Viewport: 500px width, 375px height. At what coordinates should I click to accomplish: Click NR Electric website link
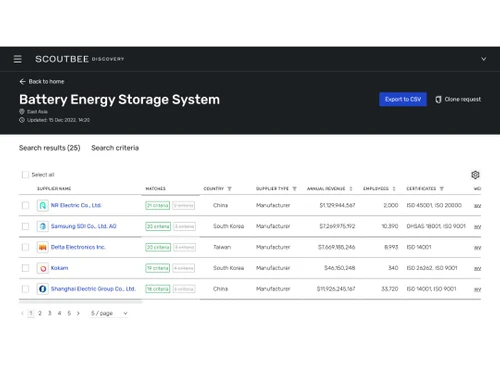pos(477,206)
